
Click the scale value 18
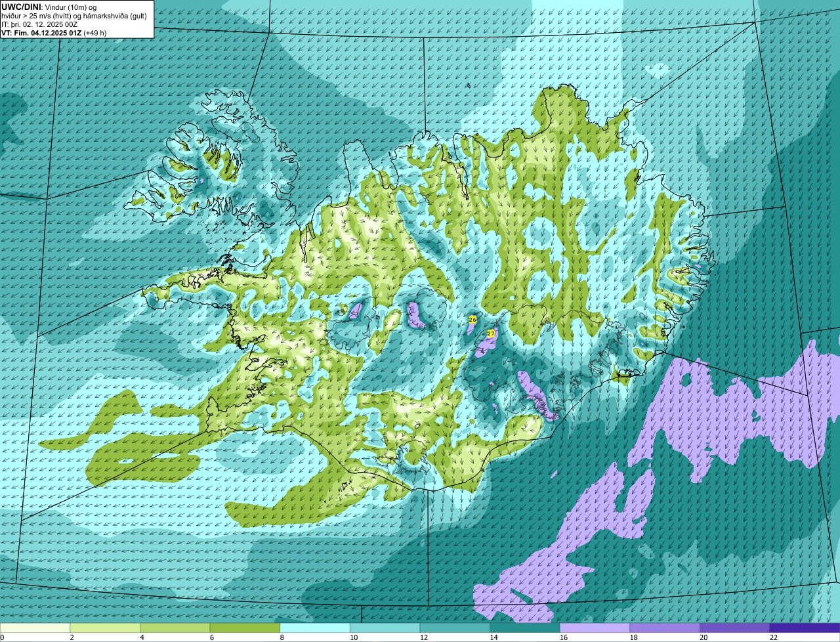pos(633,637)
